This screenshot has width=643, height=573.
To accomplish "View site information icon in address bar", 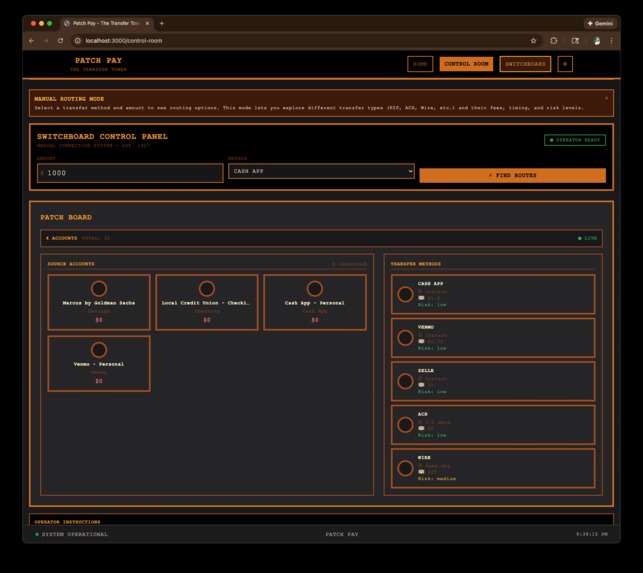I will [x=78, y=41].
